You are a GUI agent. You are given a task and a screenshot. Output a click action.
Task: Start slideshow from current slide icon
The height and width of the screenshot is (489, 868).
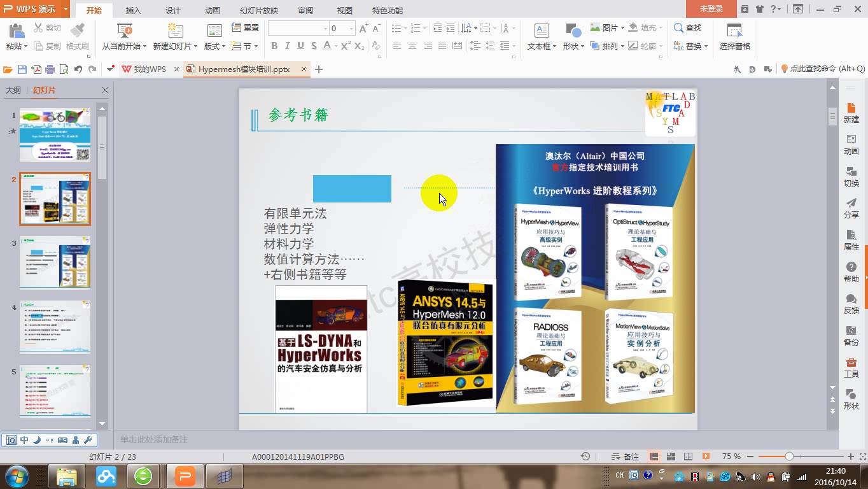(124, 31)
